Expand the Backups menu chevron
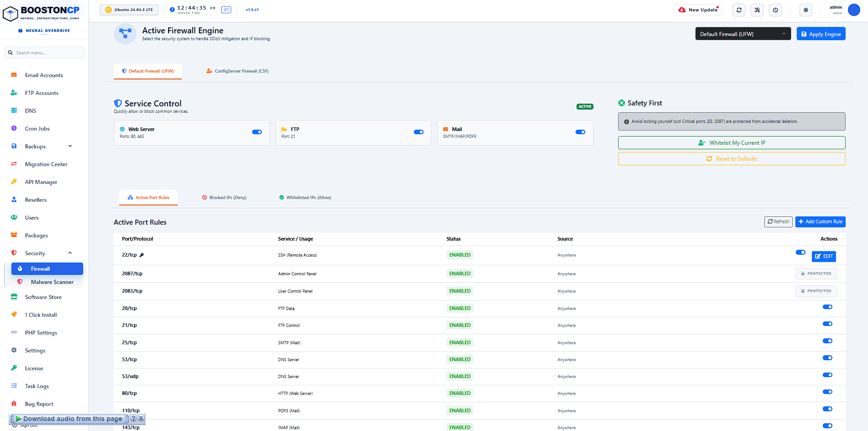The image size is (868, 431). (x=70, y=146)
